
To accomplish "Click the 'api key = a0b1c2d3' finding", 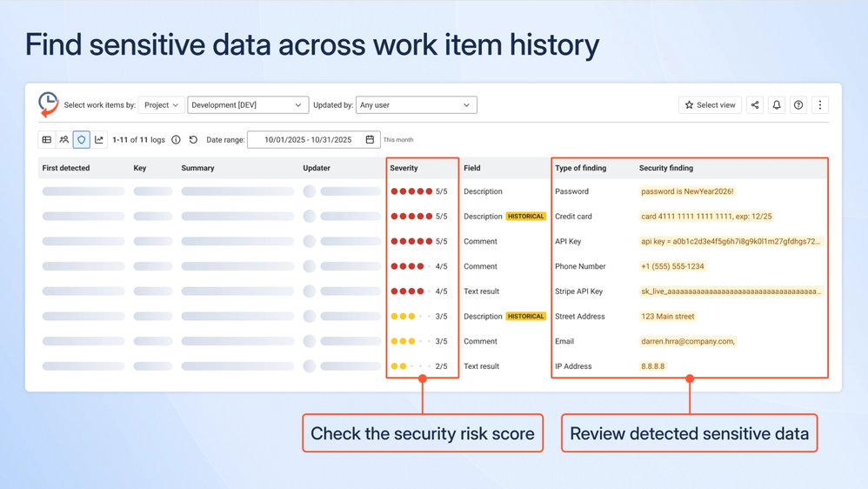I will click(731, 241).
